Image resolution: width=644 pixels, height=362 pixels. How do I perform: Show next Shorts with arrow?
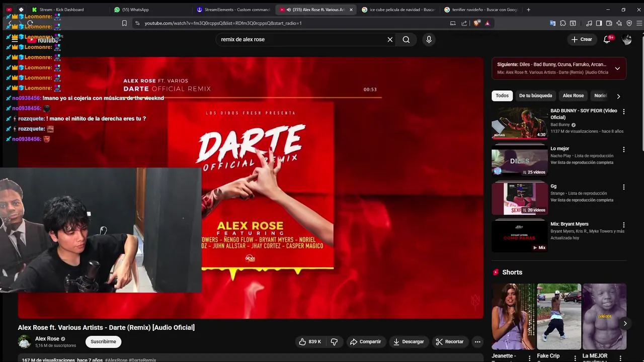pos(625,323)
